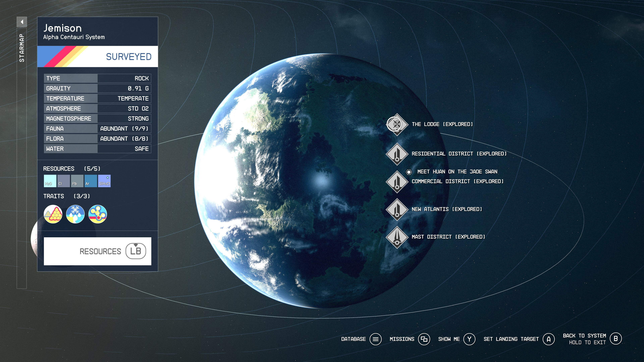Image resolution: width=644 pixels, height=362 pixels.
Task: Click the B button back icon
Action: click(616, 339)
